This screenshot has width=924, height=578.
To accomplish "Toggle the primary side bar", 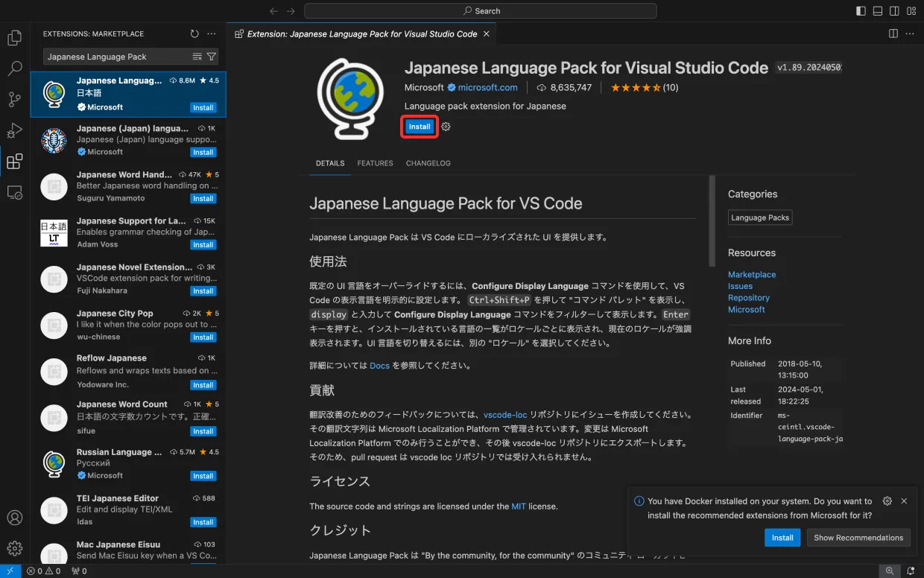I will [x=861, y=11].
